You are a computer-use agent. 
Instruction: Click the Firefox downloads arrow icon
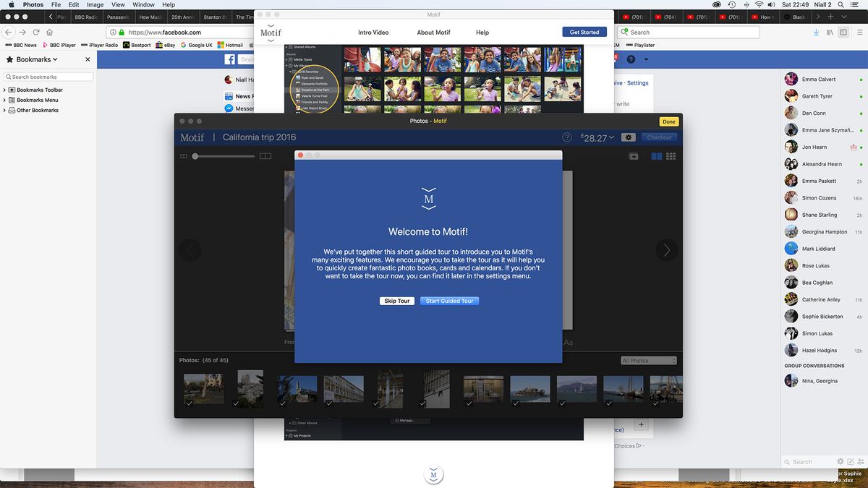(816, 32)
